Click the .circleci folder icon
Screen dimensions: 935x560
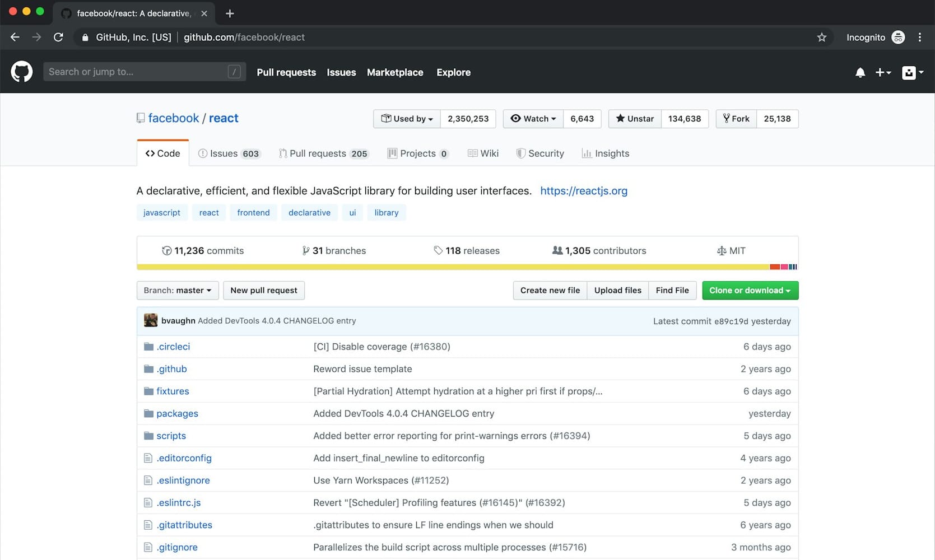tap(148, 347)
